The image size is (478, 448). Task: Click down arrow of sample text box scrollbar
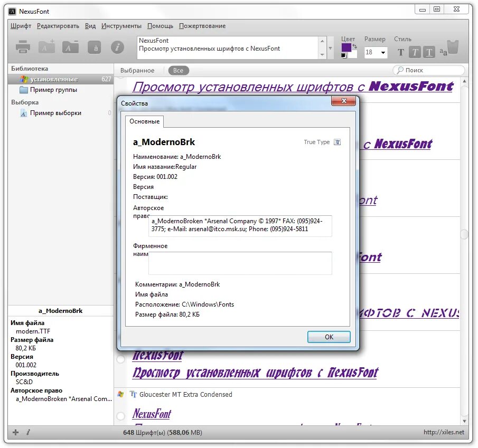(322, 55)
